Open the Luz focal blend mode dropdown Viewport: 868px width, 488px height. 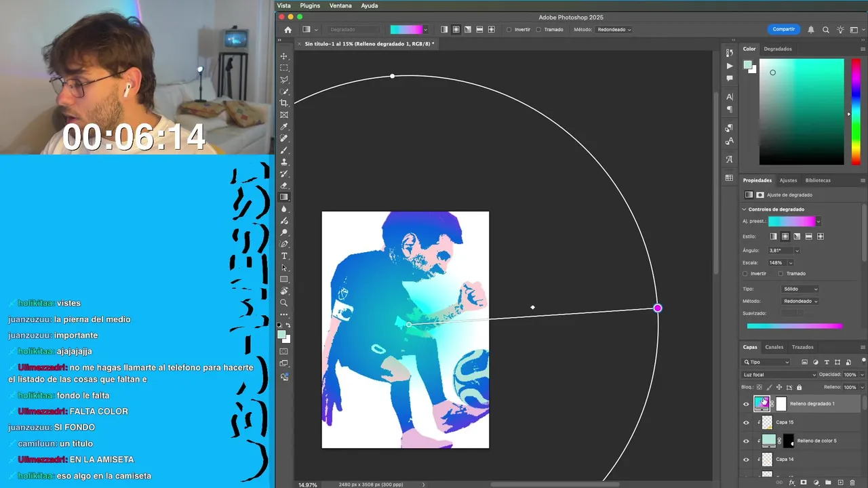780,375
